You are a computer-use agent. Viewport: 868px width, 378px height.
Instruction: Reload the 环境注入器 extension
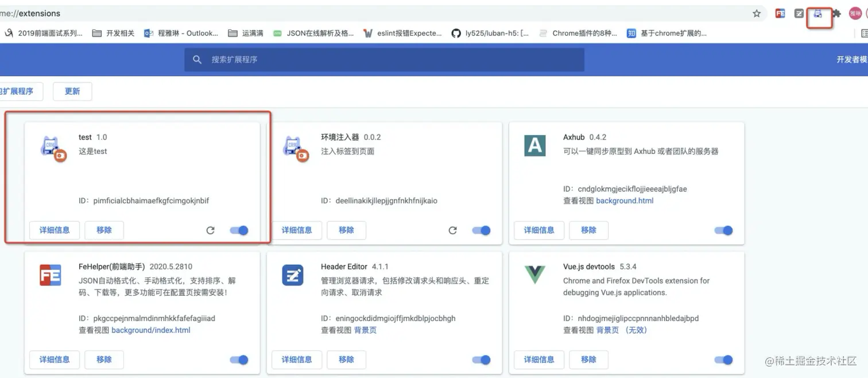pyautogui.click(x=452, y=230)
